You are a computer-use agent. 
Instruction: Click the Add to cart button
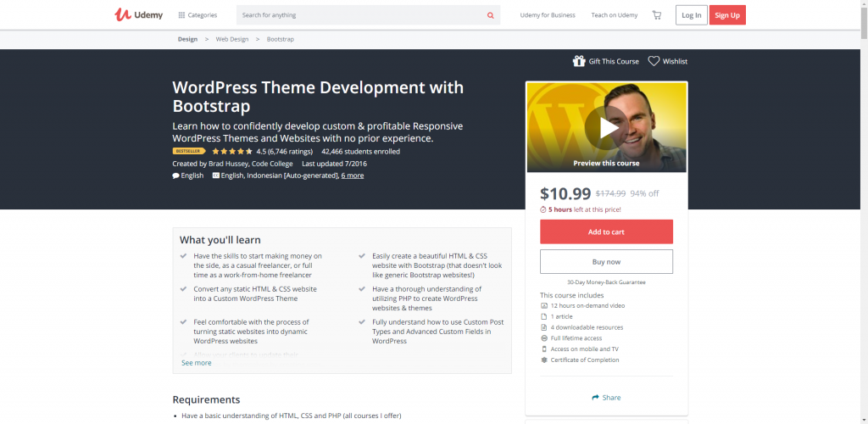tap(606, 232)
